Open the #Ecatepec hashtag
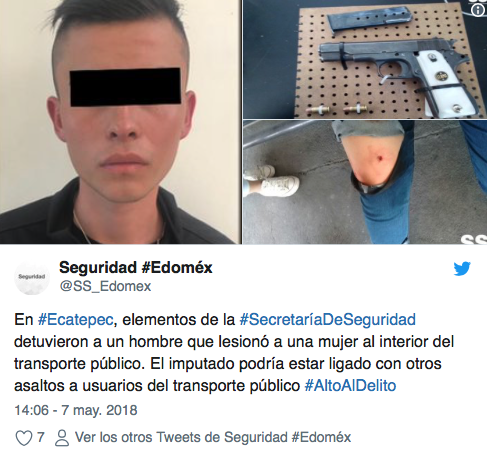 [75, 319]
